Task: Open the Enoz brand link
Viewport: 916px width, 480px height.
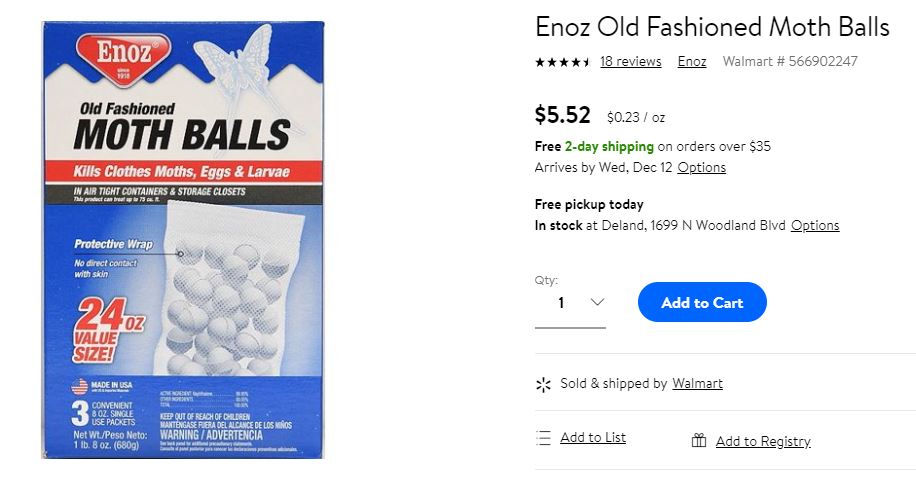Action: point(692,61)
